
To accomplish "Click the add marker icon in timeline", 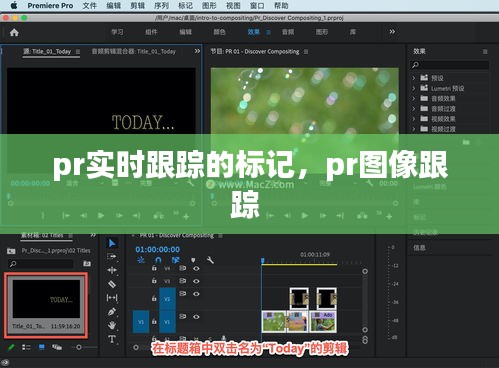I will [x=193, y=260].
